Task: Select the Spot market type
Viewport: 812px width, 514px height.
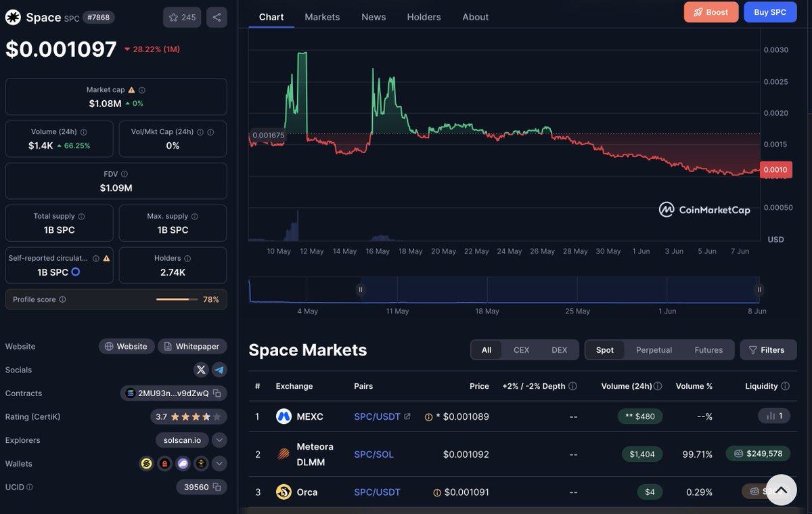Action: coord(605,350)
